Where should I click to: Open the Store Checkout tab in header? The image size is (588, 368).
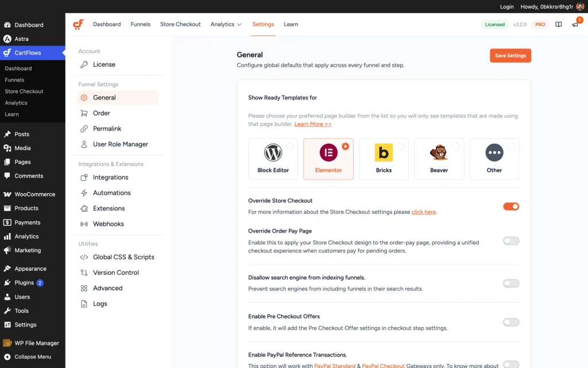pos(180,24)
